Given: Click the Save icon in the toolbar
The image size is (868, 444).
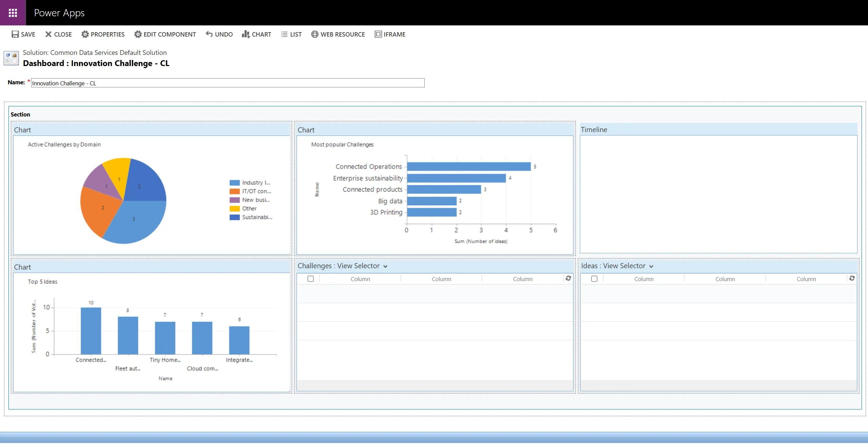Looking at the screenshot, I should (x=15, y=34).
